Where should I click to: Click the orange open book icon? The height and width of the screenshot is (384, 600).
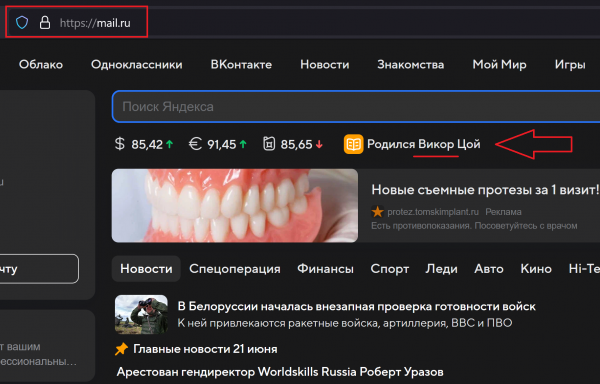click(353, 144)
